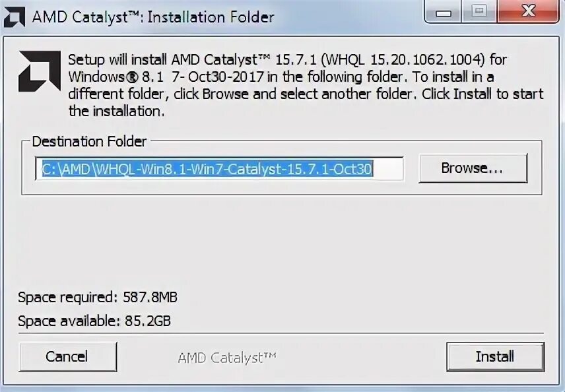Cancel the AMD Catalyst setup
The height and width of the screenshot is (392, 565).
68,356
